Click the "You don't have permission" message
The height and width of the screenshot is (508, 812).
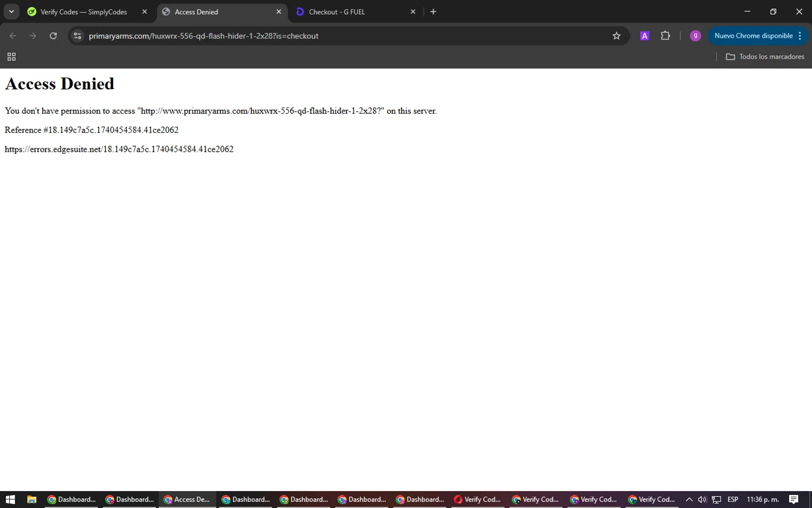tap(220, 111)
